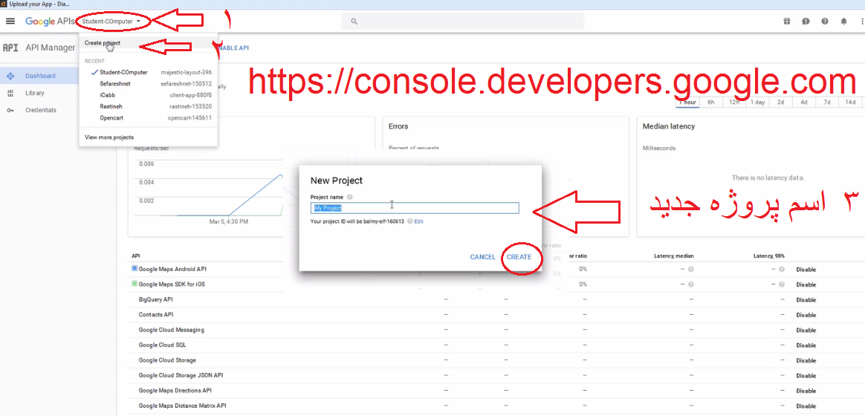Image resolution: width=868 pixels, height=416 pixels.
Task: Select Create project from the dropdown
Action: pos(103,43)
